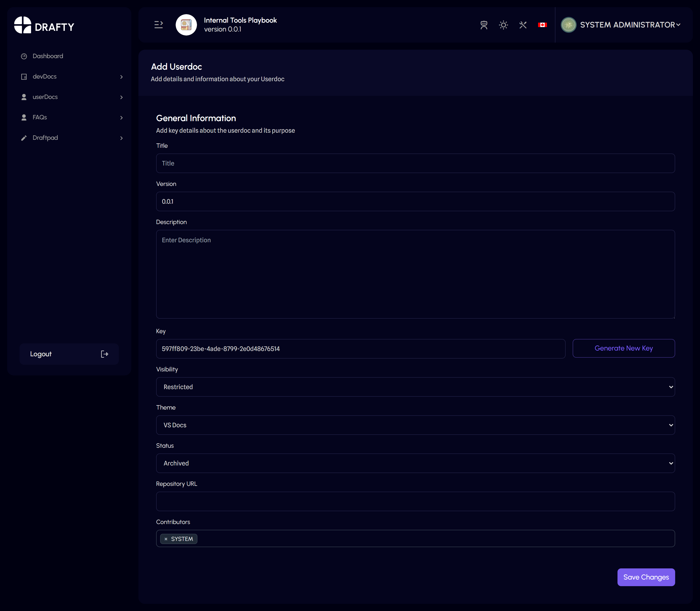Click the tools wrench icon
Screen dimensions: 700x611
tap(522, 25)
